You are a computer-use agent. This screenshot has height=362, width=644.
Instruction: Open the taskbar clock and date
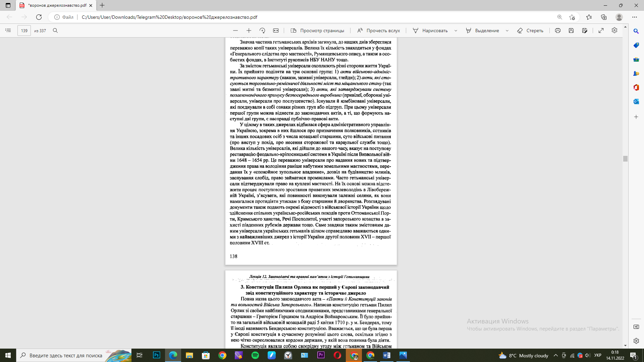(x=615, y=355)
